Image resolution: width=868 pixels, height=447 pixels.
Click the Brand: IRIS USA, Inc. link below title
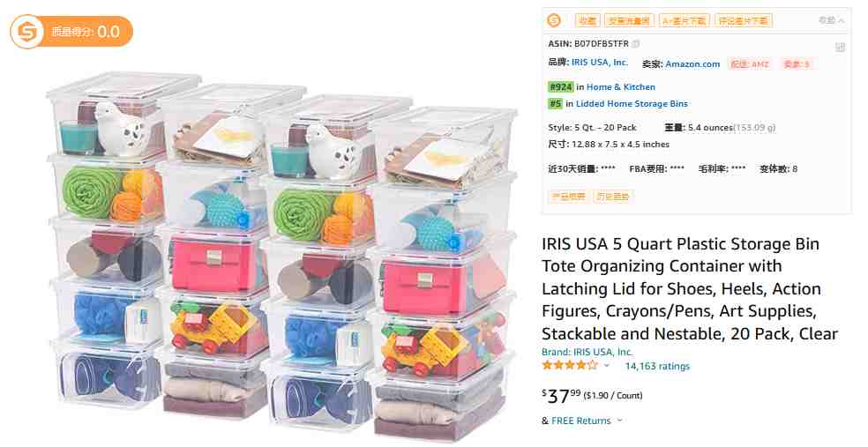coord(587,352)
